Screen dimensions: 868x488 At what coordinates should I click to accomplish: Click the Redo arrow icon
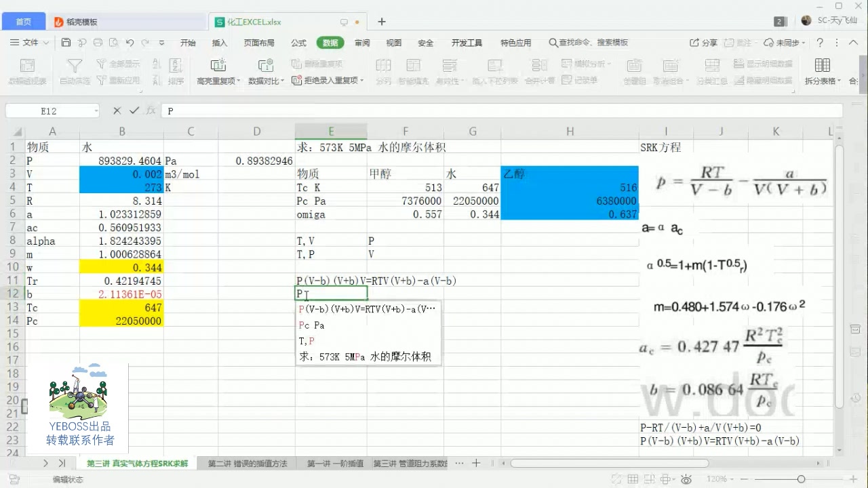click(x=145, y=43)
